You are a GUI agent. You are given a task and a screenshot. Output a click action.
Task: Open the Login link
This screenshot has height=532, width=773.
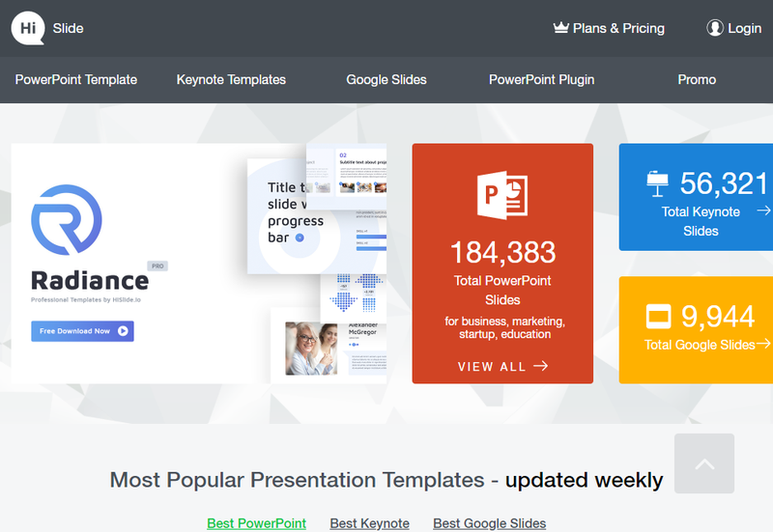coord(744,29)
